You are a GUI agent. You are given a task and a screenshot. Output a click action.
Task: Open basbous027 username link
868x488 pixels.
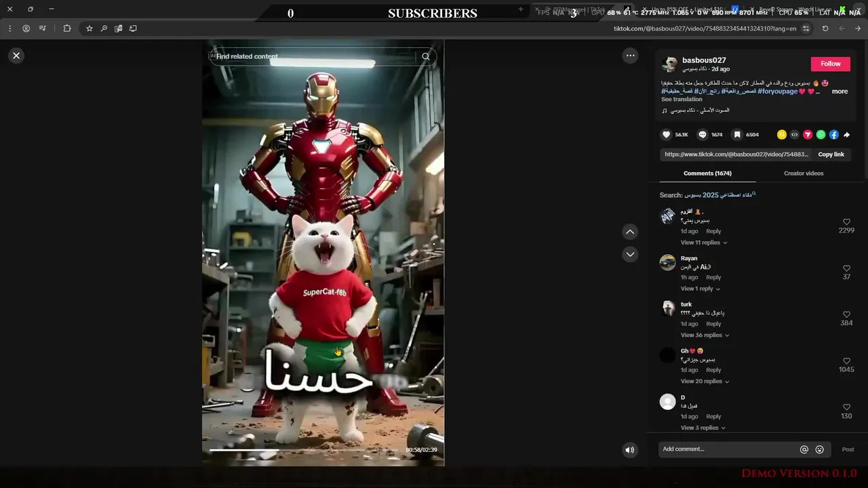click(x=704, y=60)
